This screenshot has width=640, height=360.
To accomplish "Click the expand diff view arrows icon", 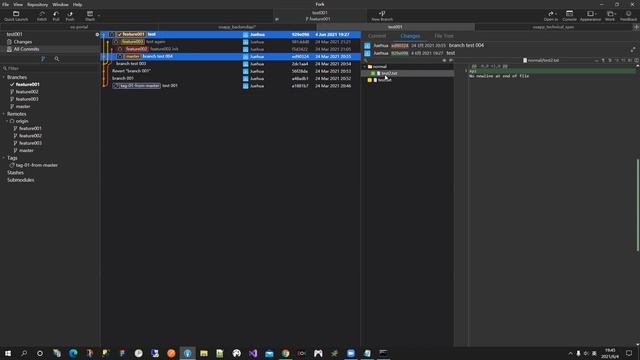I will click(633, 49).
